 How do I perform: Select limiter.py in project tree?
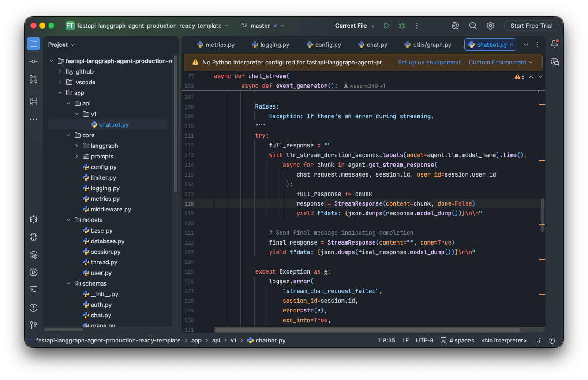tap(100, 177)
